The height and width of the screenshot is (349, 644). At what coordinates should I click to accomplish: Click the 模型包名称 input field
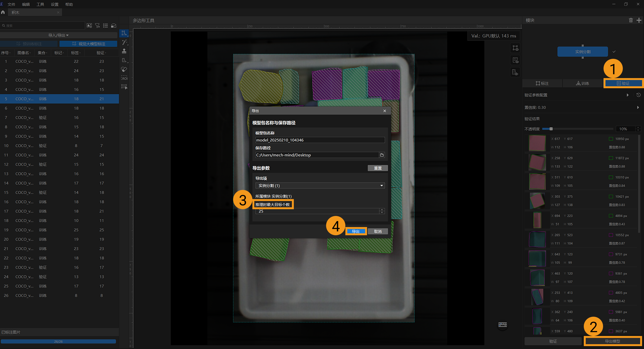coord(320,140)
